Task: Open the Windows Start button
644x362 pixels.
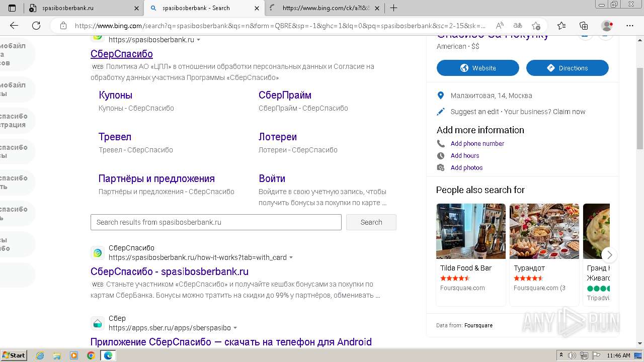Action: (x=14, y=355)
